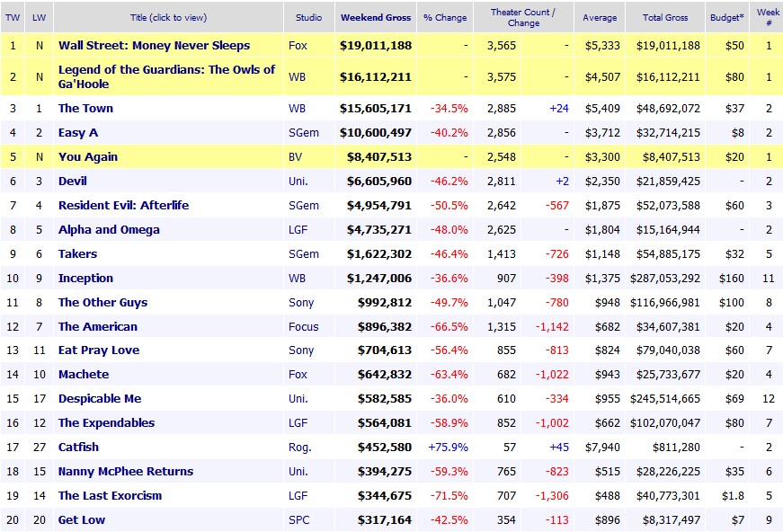
Task: Sort by Theater Count / Change header
Action: [523, 17]
